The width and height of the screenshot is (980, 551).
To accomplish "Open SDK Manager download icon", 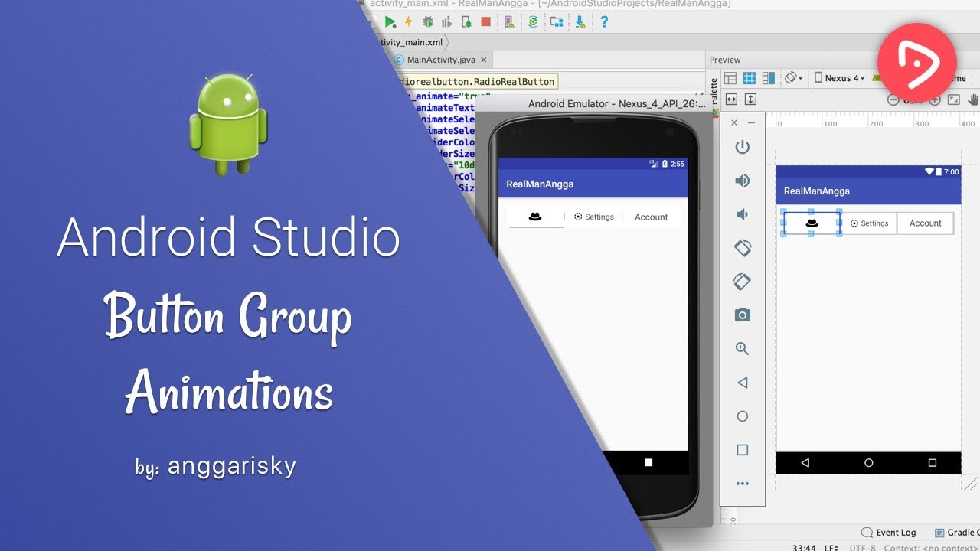I will [580, 21].
